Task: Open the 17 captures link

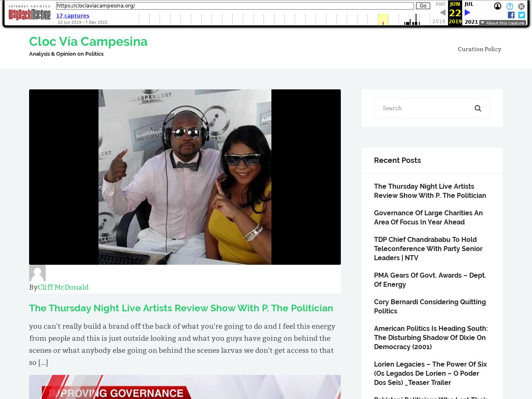Action: pyautogui.click(x=73, y=15)
